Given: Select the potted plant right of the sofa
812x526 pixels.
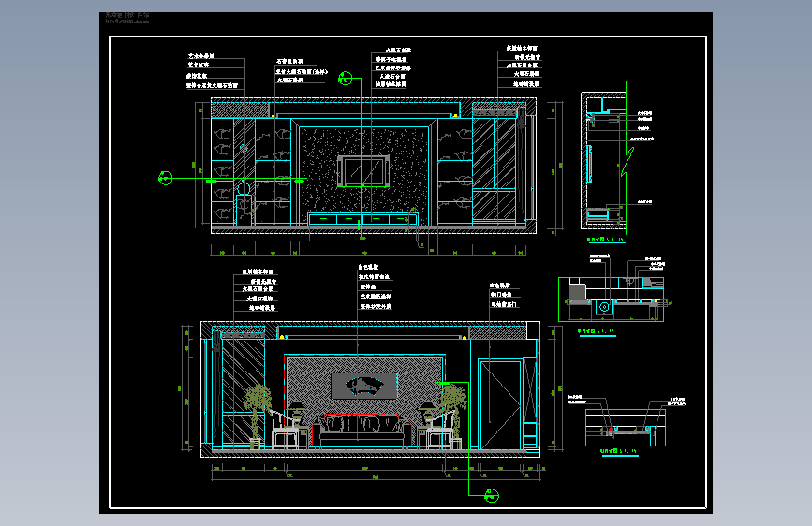Looking at the screenshot, I should pyautogui.click(x=453, y=416).
